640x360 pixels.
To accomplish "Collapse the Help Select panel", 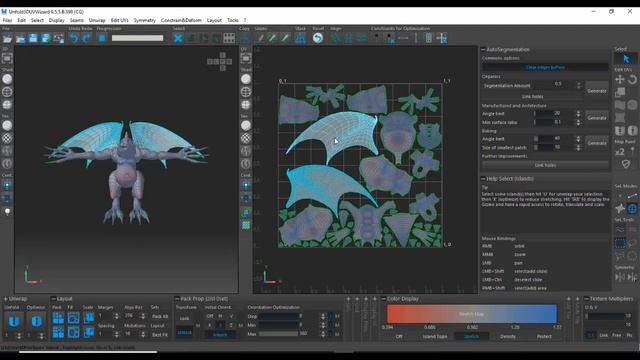I will [x=483, y=179].
